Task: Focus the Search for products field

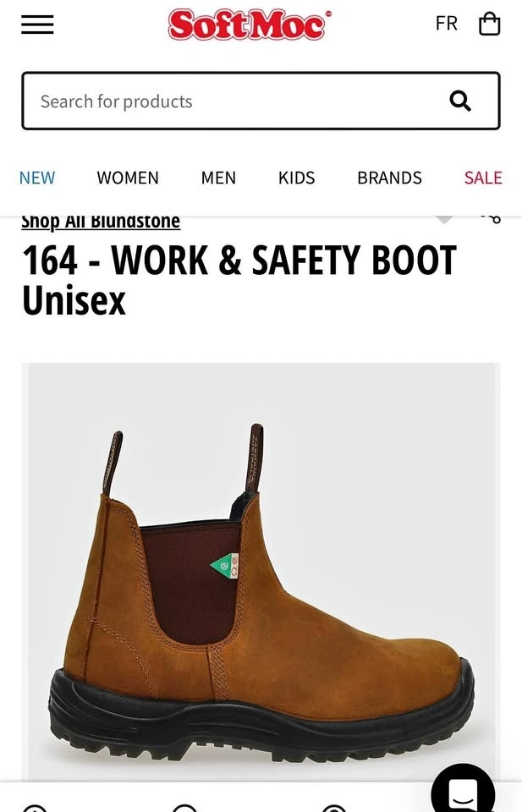Action: pyautogui.click(x=261, y=101)
